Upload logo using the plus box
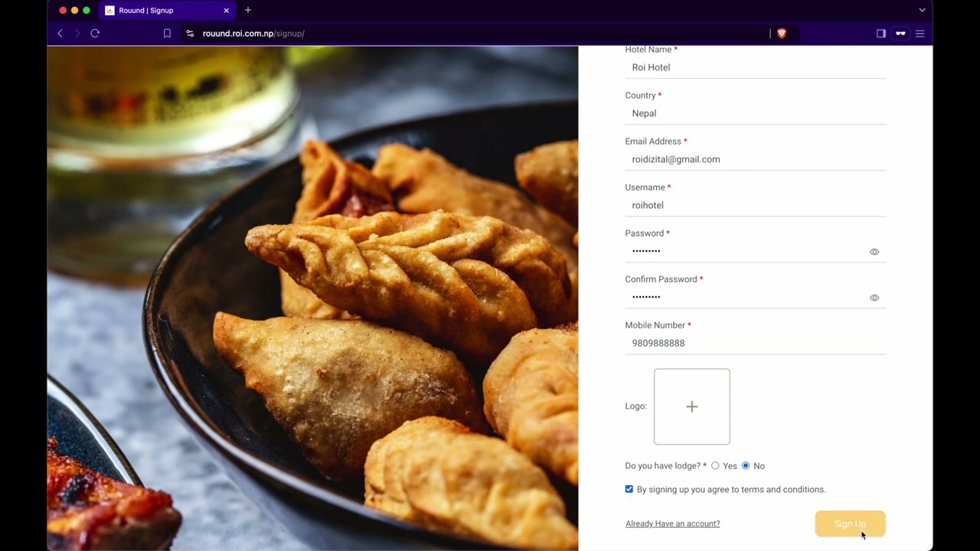The image size is (980, 551). pos(692,406)
